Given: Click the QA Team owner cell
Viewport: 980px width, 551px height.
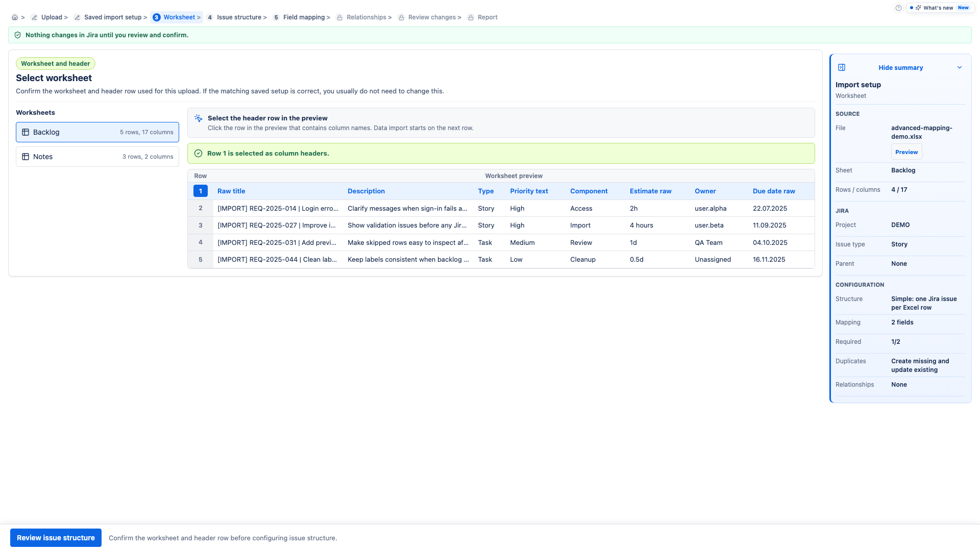Looking at the screenshot, I should [708, 242].
